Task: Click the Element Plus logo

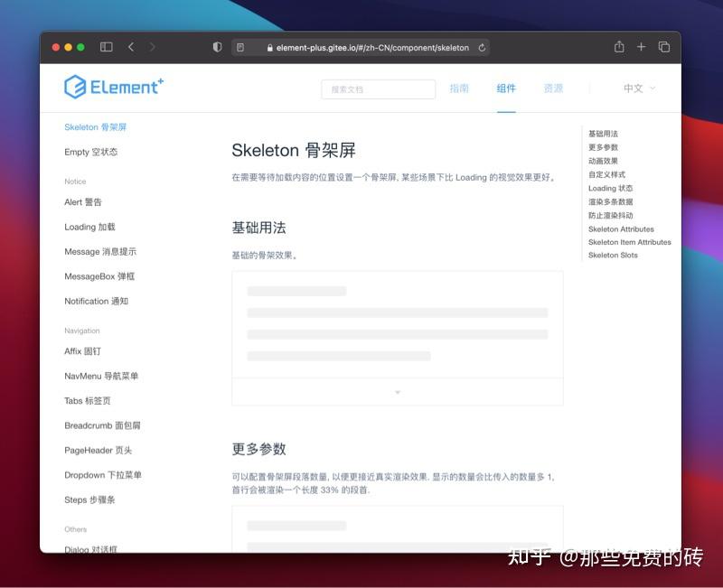Action: coord(113,87)
